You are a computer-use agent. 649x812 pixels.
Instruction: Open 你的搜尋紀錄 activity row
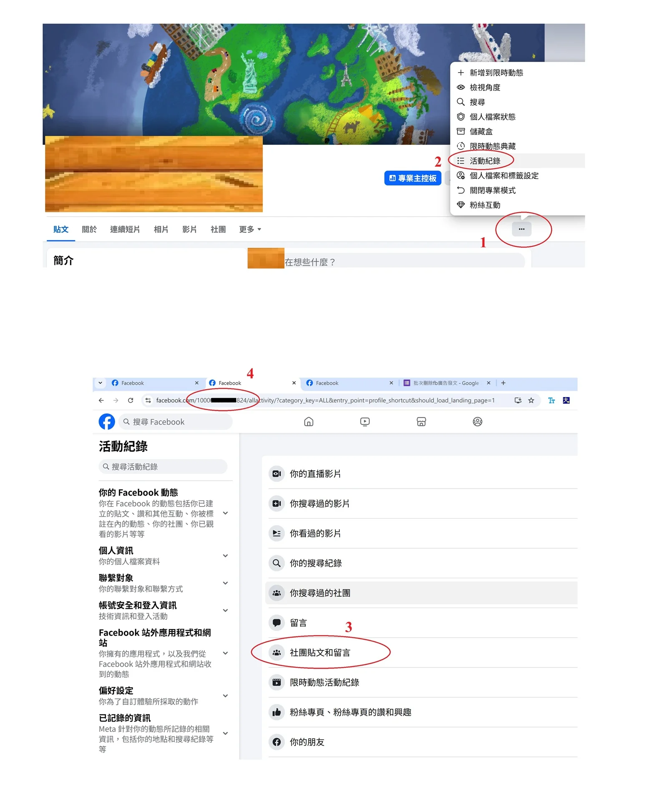click(x=421, y=563)
